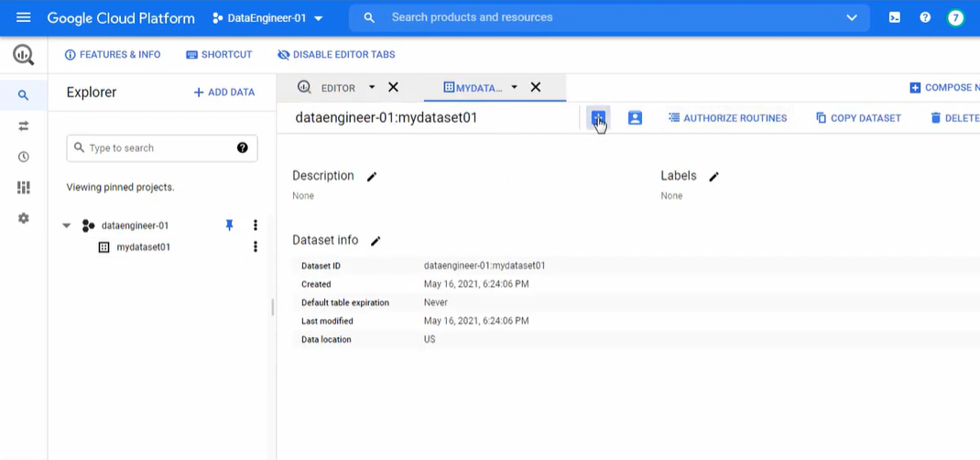This screenshot has width=980, height=460.
Task: Open BI Engine dashboard icon in sidebar
Action: coord(23,188)
